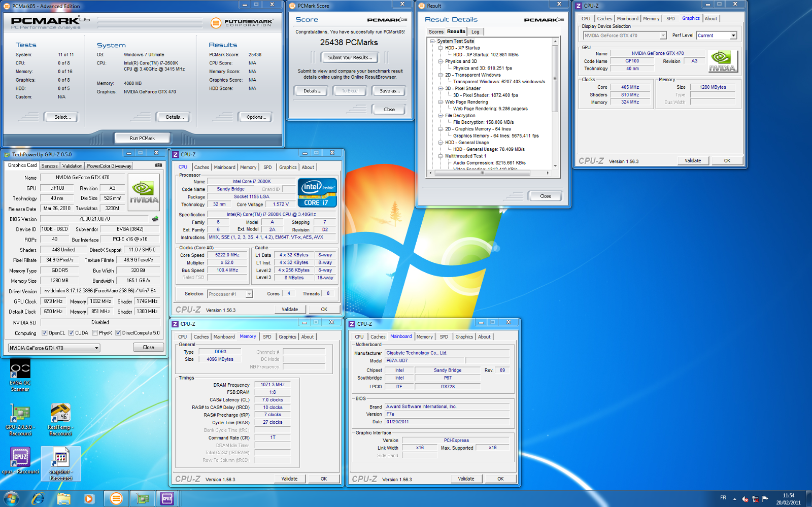Screen dimensions: 812x507
Task: Launch Internet Explorer from the taskbar
Action: tap(38, 498)
